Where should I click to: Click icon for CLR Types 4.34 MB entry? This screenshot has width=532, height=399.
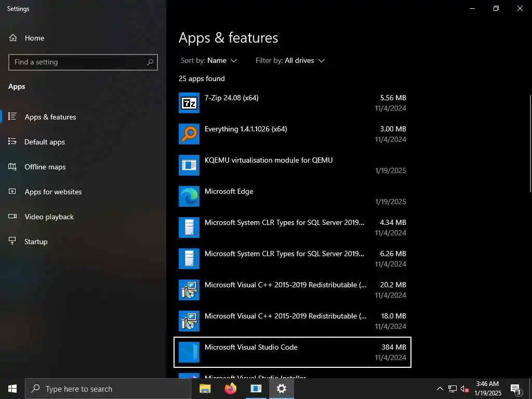(189, 228)
